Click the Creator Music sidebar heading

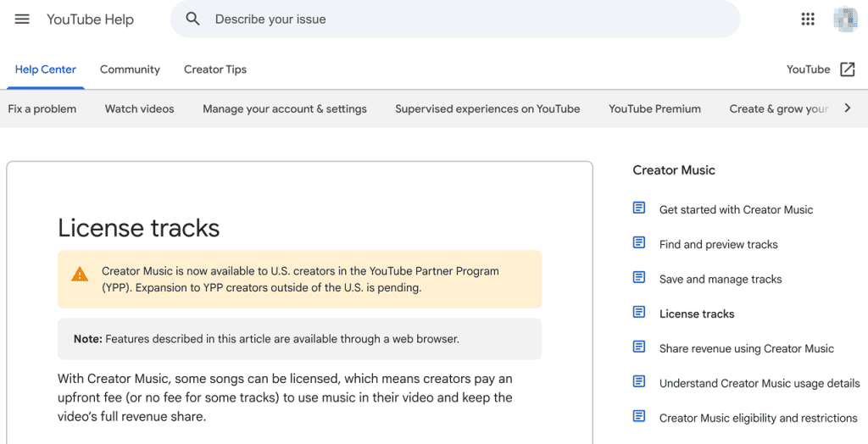click(x=674, y=170)
